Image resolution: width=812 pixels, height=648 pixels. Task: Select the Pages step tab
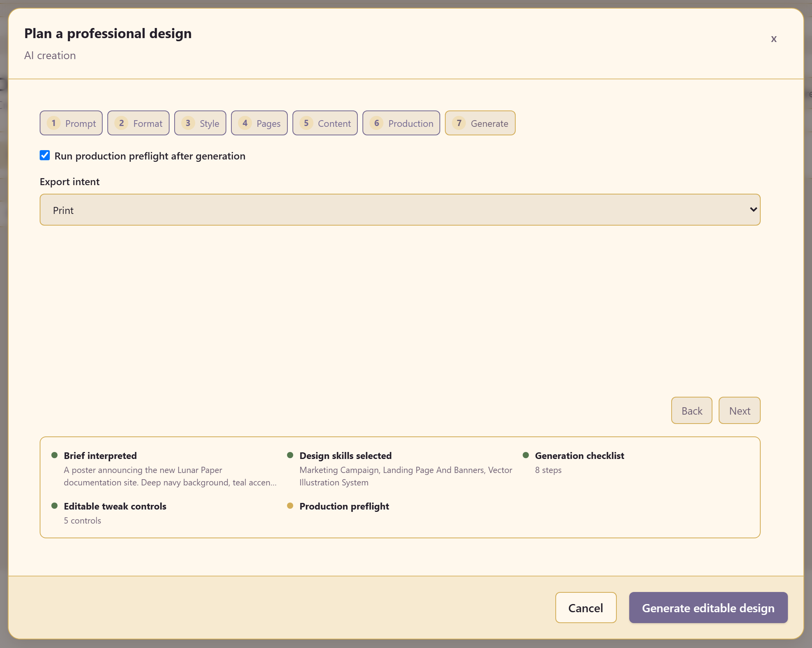(x=259, y=123)
